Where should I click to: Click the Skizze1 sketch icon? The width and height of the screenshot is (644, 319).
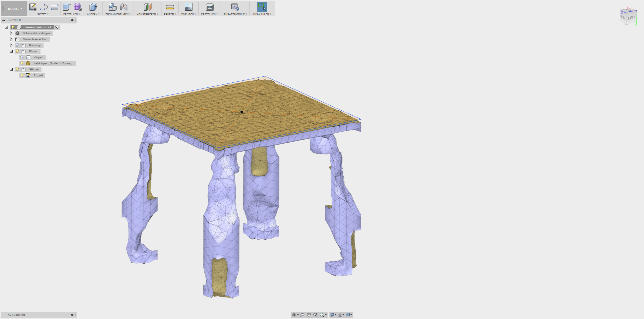[x=28, y=75]
